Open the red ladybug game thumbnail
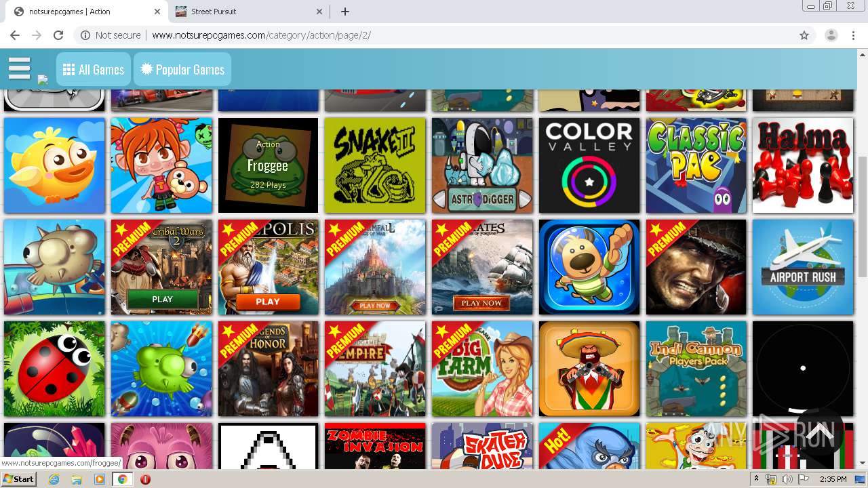Viewport: 868px width, 488px height. [54, 369]
